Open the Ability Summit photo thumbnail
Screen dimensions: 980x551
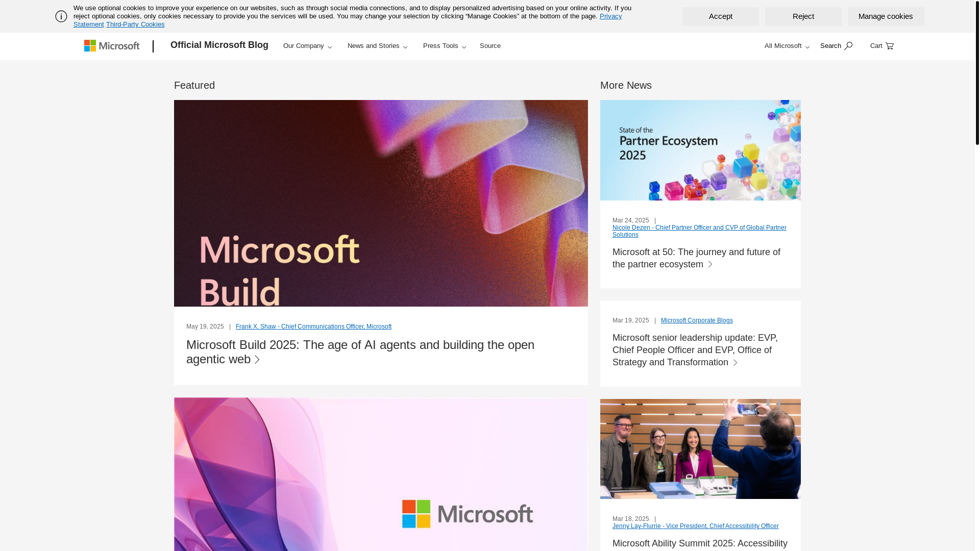pos(700,449)
